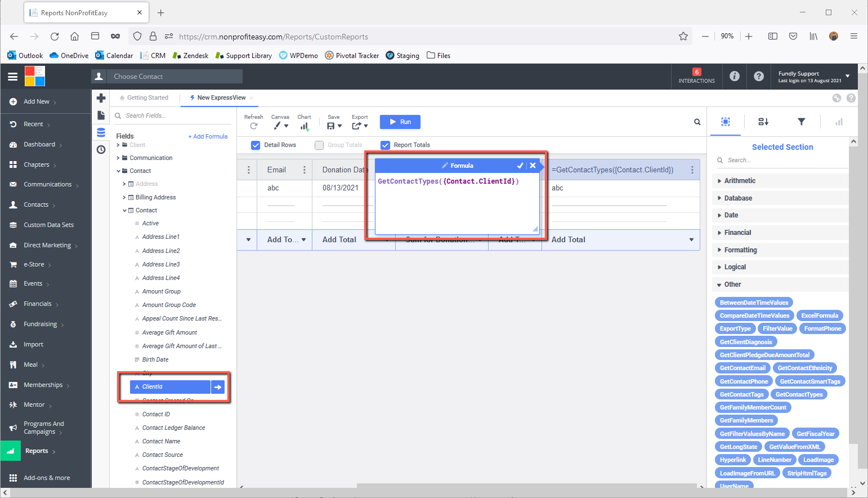The image size is (868, 498).
Task: Bookmark page with star icon
Action: click(x=683, y=36)
